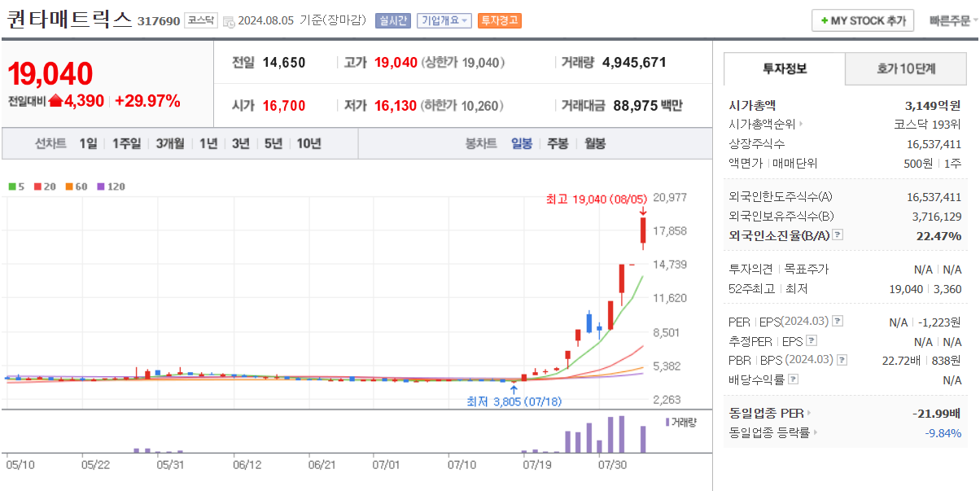The image size is (980, 491).
Task: Click the help icon next to 외국인소진율(B/A)
Action: click(x=838, y=235)
